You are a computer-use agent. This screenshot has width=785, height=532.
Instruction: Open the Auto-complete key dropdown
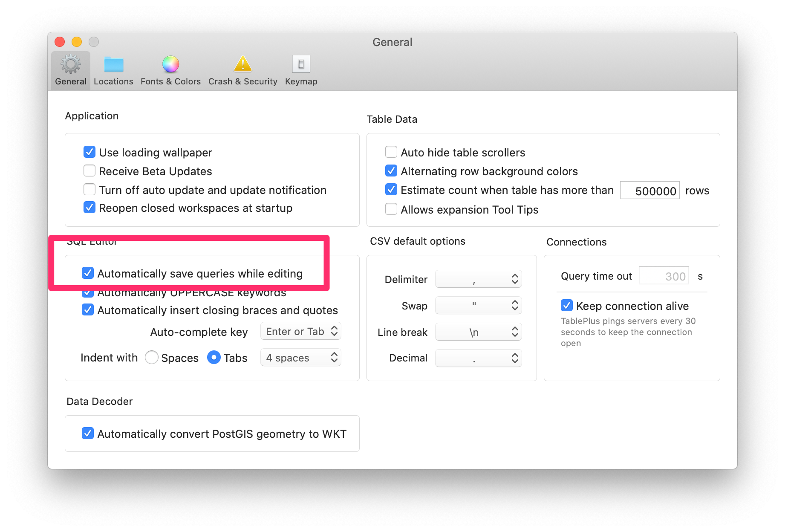[300, 331]
